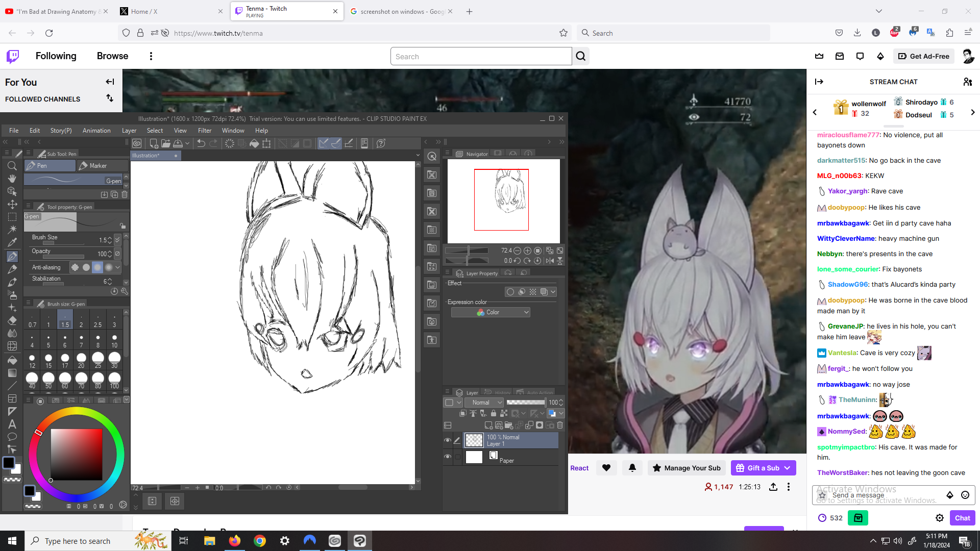Click navigator zoom in plus icon
Image resolution: width=980 pixels, height=551 pixels.
[x=527, y=251]
